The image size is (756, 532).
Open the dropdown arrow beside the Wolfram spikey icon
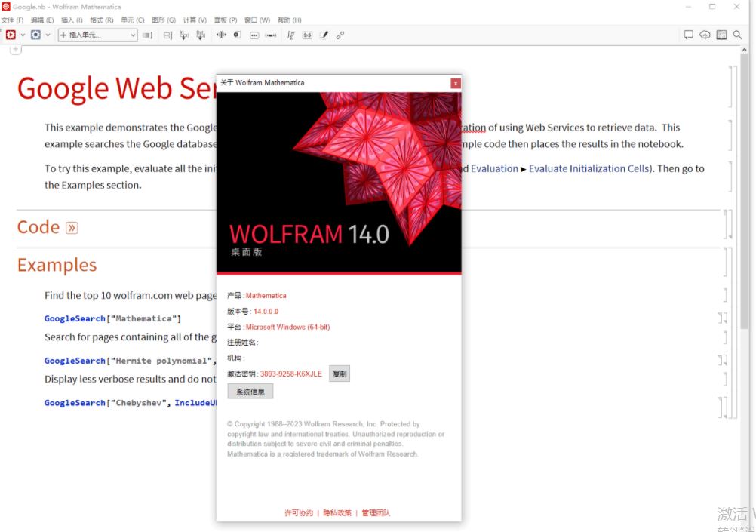(x=23, y=35)
